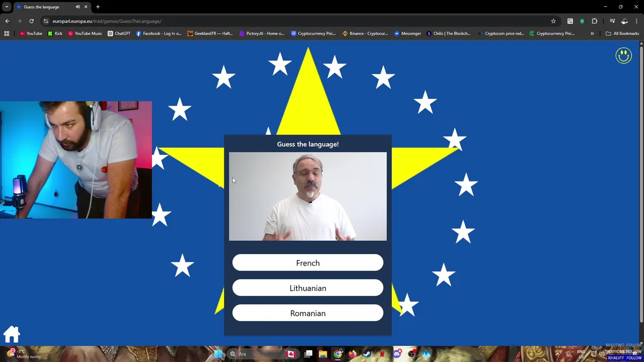Open the Facebook - Log In bookmark
The height and width of the screenshot is (362, 644).
click(x=158, y=33)
